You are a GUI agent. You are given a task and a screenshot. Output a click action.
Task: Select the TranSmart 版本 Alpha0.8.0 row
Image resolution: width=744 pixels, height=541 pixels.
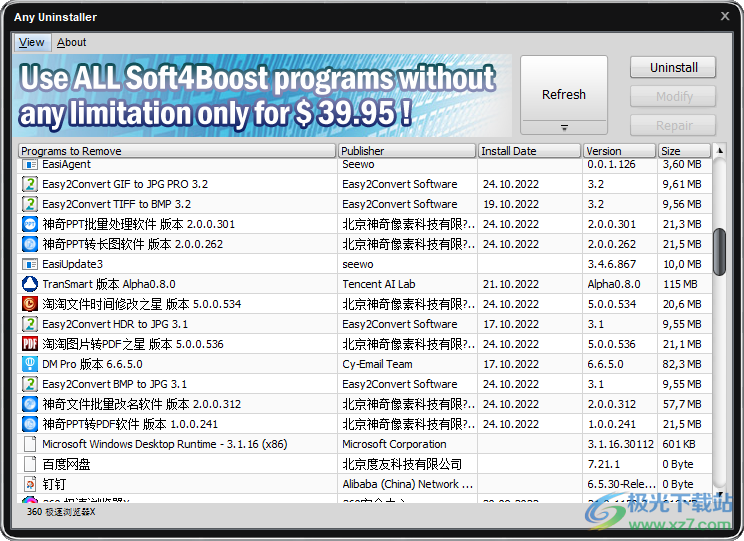pos(364,284)
